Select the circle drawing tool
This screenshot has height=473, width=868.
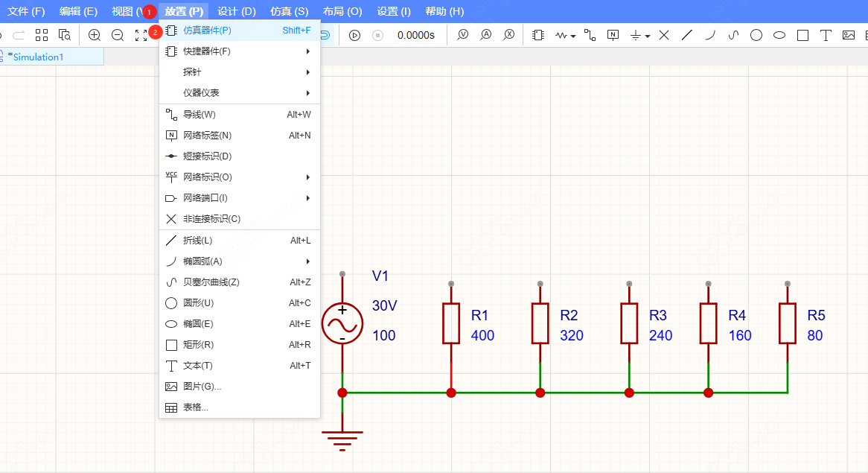(756, 34)
